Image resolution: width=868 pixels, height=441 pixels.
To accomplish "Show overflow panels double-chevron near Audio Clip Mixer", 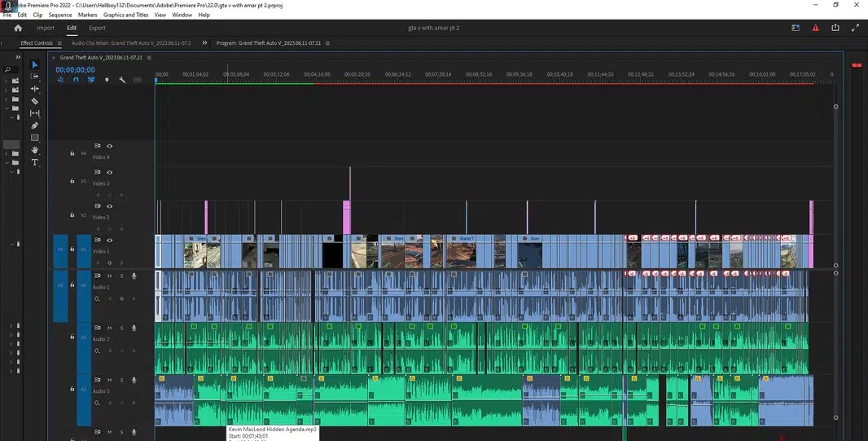I will 205,42.
